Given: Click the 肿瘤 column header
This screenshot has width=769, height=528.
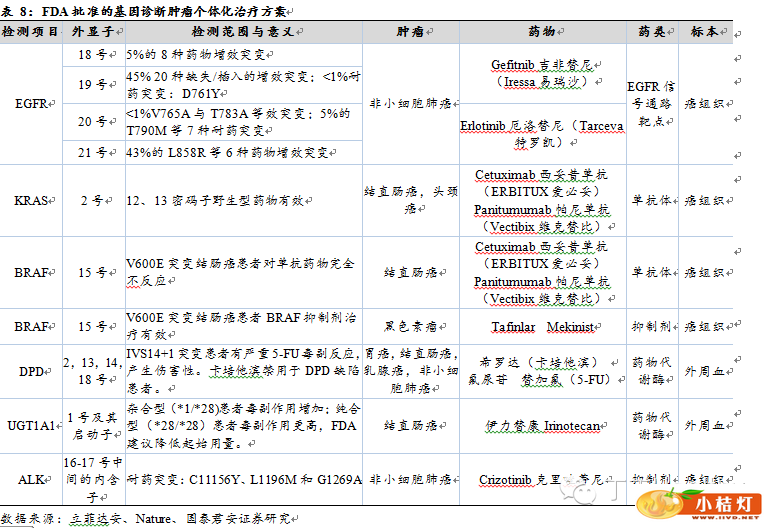Looking at the screenshot, I should 409,32.
